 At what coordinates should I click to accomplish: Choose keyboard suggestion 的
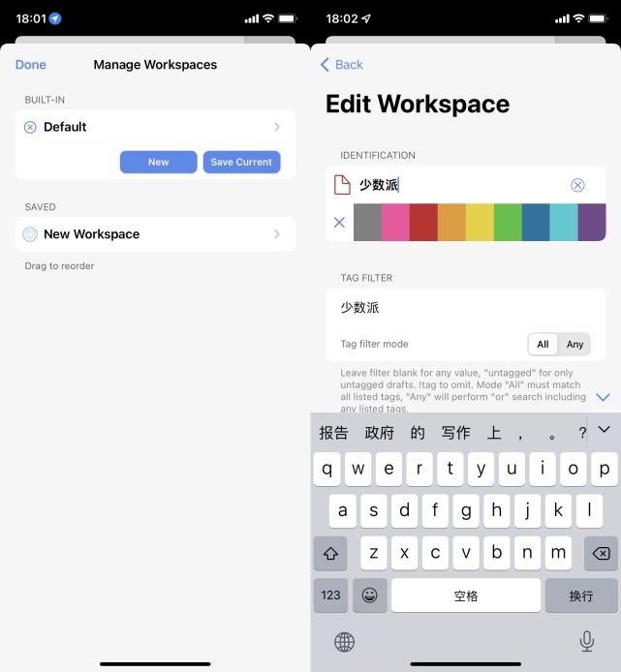[x=418, y=433]
